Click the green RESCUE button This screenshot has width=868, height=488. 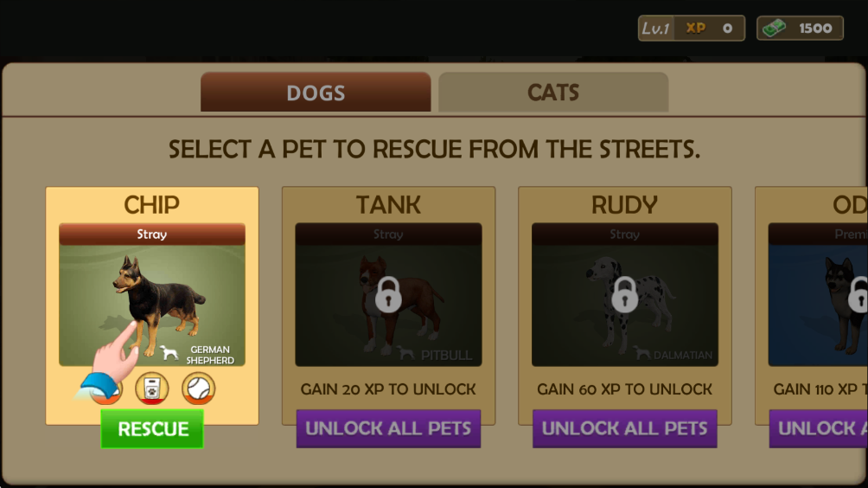tap(152, 429)
